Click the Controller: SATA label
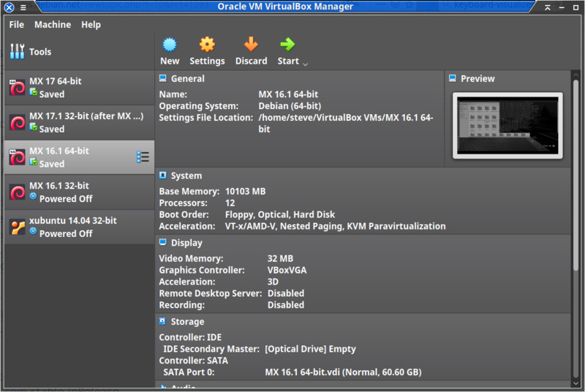The width and height of the screenshot is (585, 392). 193,361
